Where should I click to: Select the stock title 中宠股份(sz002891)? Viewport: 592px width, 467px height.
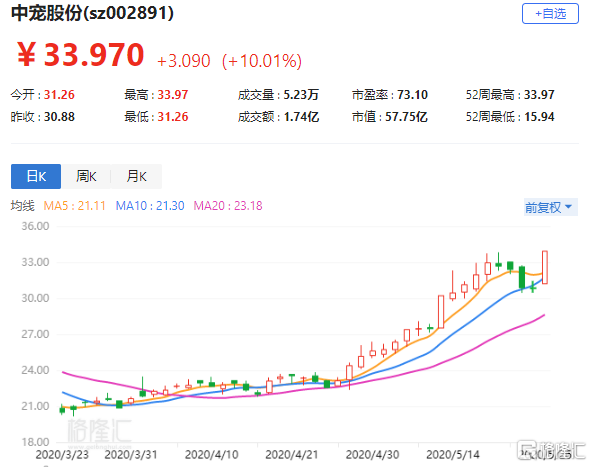(x=92, y=13)
